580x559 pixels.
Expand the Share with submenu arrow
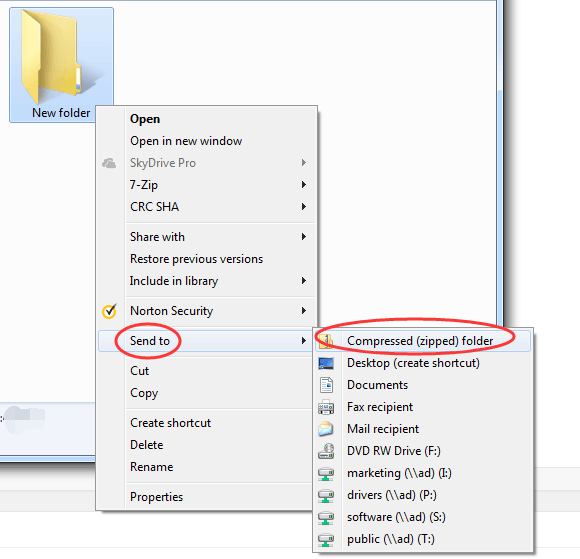pos(304,237)
